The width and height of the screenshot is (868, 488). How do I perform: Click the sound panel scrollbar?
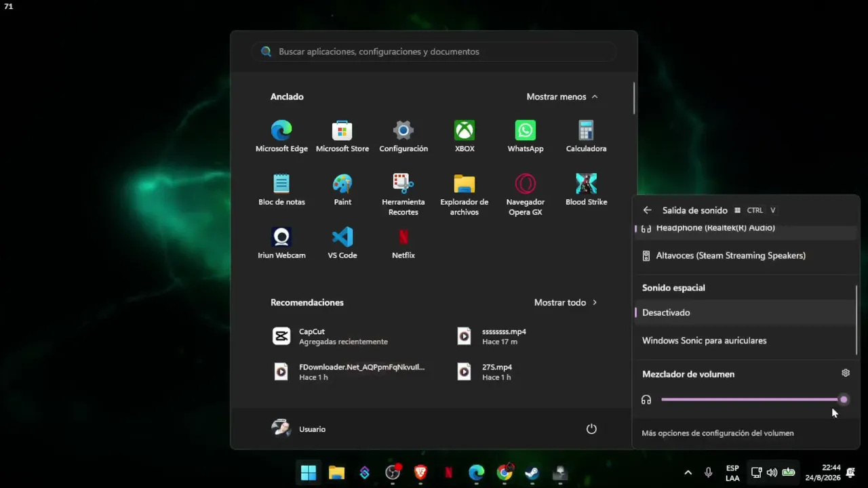click(856, 319)
